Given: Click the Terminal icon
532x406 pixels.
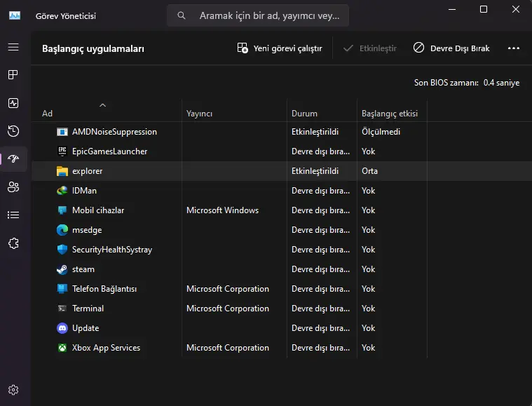Looking at the screenshot, I should pos(62,309).
